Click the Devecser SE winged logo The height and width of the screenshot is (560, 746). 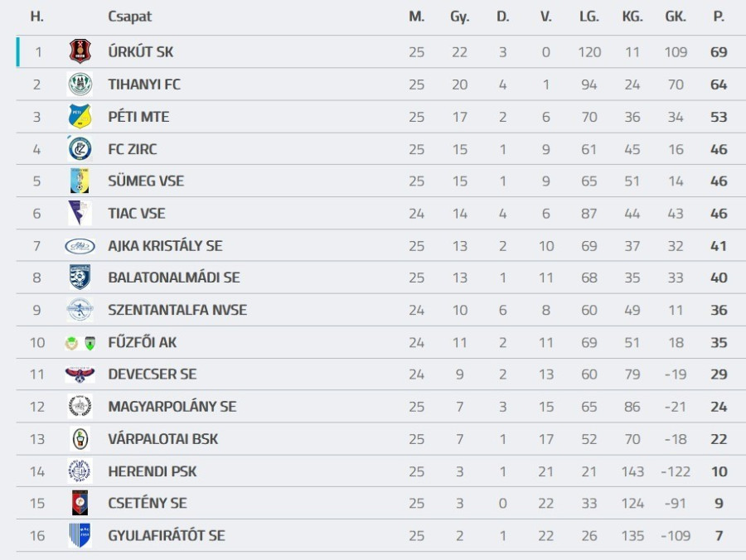point(80,374)
